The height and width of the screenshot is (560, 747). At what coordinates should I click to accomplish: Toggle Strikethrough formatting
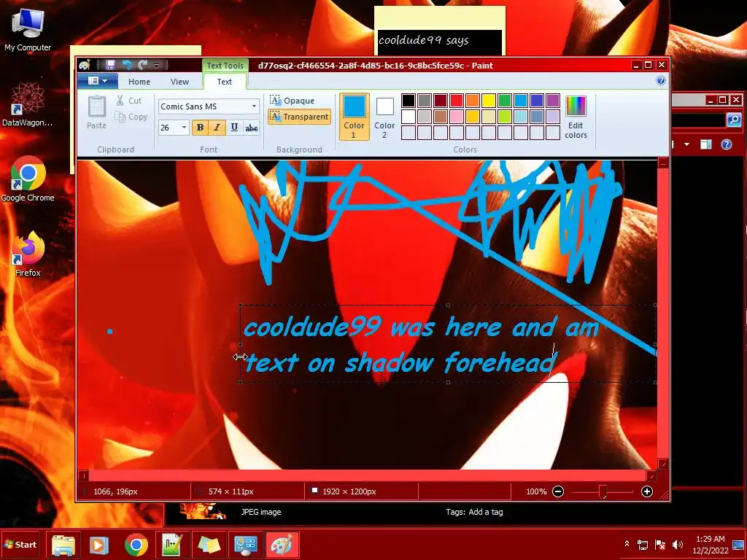(251, 127)
